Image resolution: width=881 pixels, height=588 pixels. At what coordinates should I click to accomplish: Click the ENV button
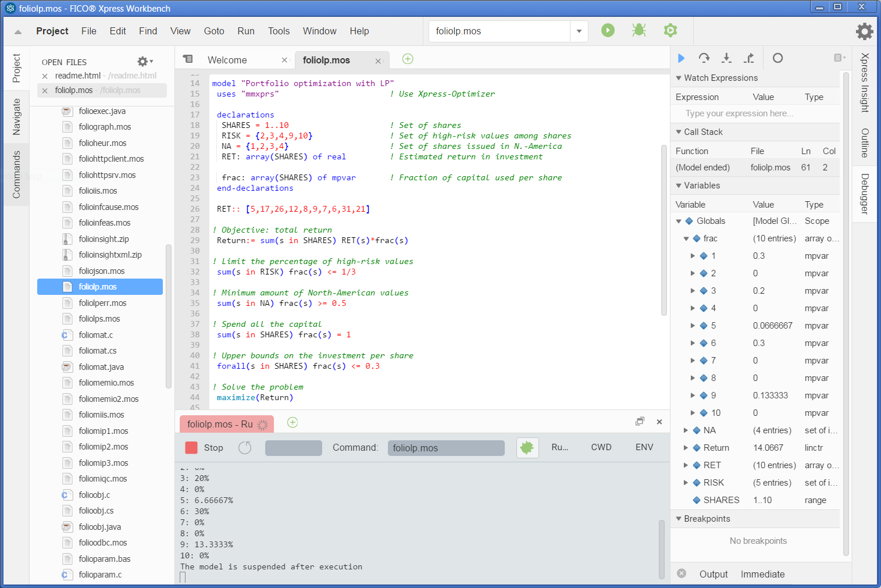(644, 447)
